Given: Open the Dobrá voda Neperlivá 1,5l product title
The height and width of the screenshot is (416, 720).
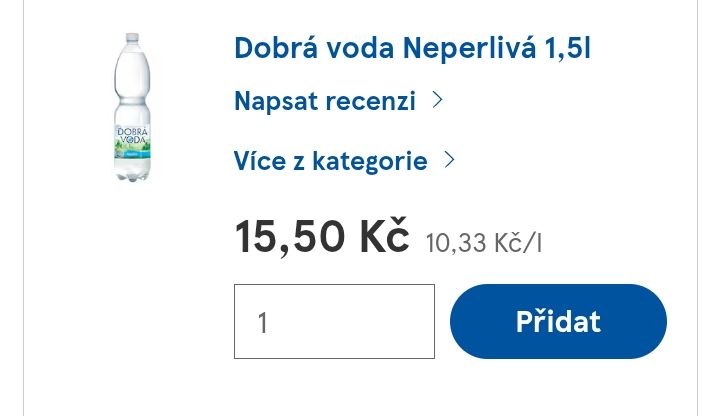Looking at the screenshot, I should pyautogui.click(x=412, y=47).
